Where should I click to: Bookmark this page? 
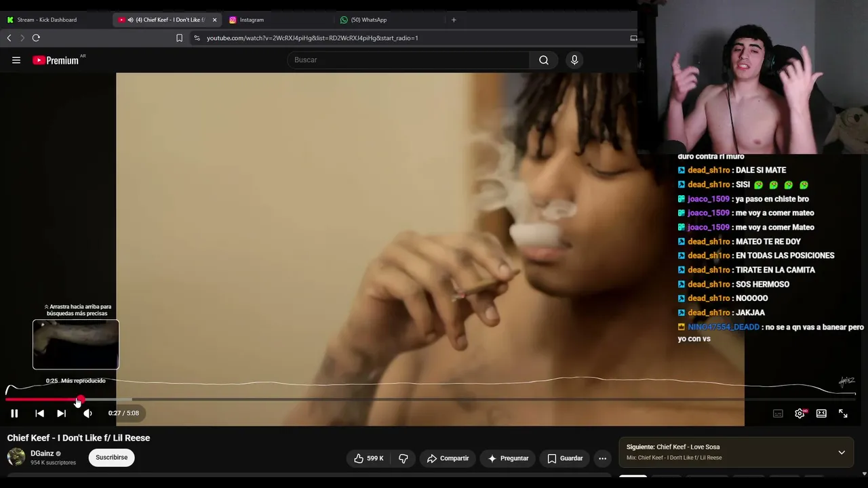(180, 38)
